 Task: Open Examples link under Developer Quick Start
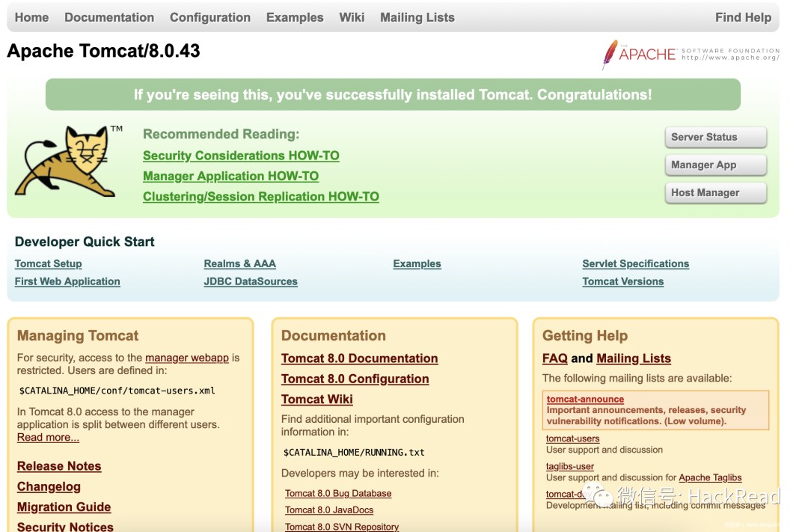(x=417, y=264)
